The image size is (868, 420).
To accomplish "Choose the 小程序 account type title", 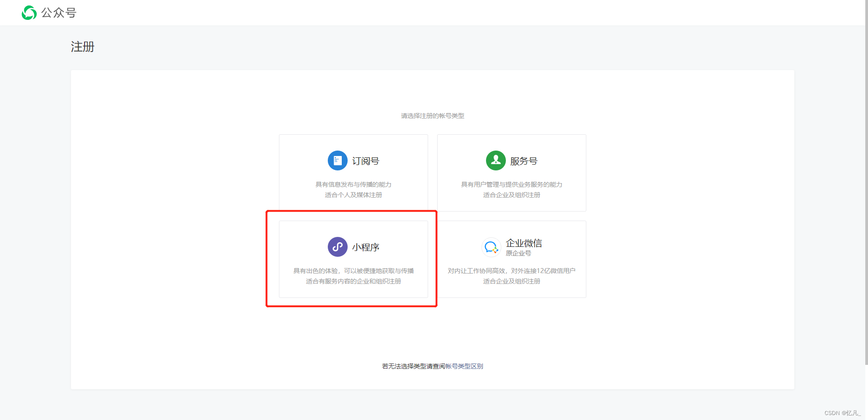I will click(x=366, y=247).
